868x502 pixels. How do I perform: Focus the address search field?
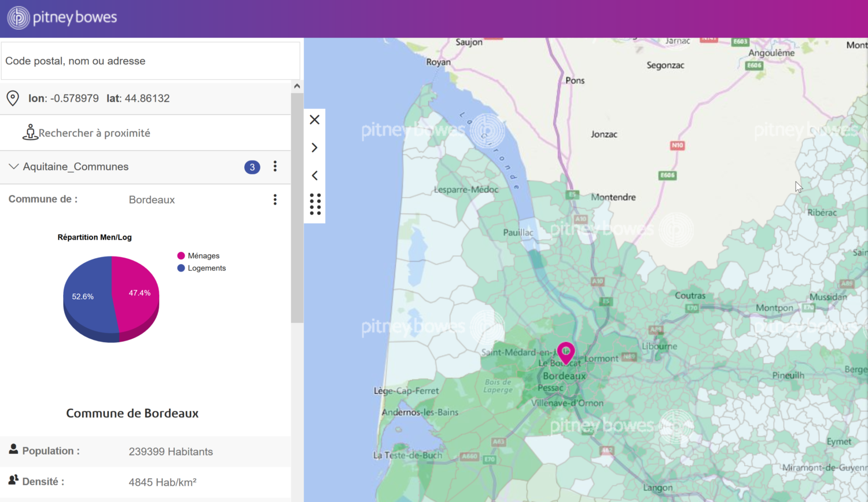[150, 61]
